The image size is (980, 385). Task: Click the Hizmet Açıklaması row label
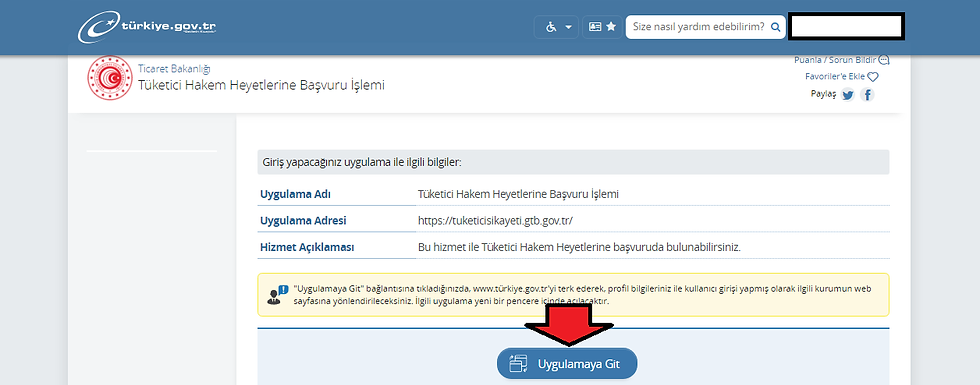tap(307, 247)
